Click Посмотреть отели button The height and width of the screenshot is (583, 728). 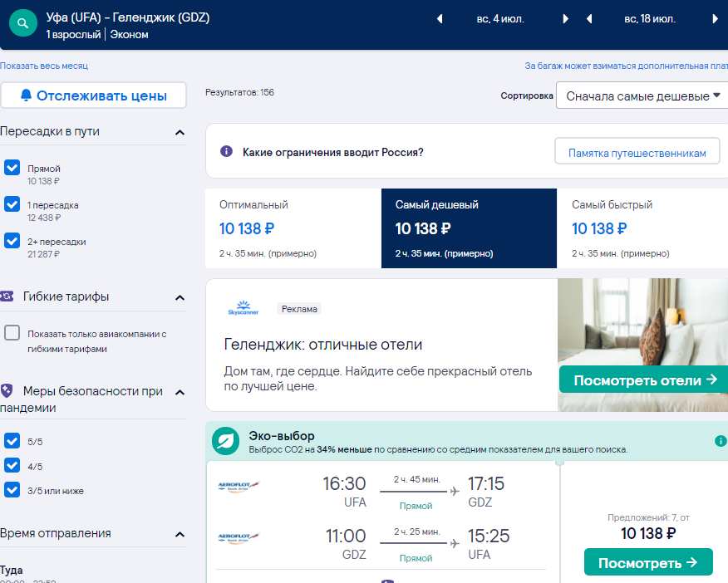coord(644,380)
